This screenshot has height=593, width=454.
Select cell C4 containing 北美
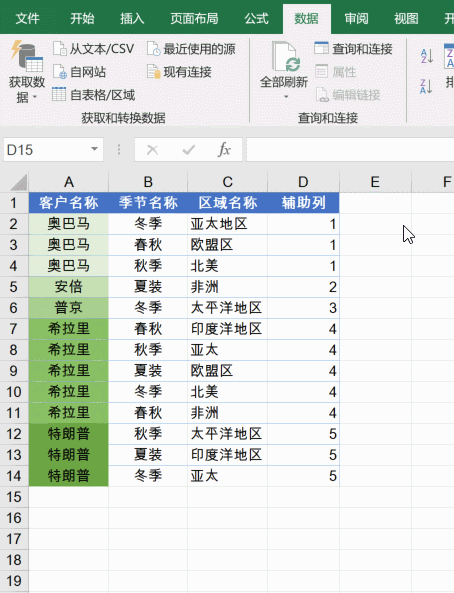click(227, 266)
